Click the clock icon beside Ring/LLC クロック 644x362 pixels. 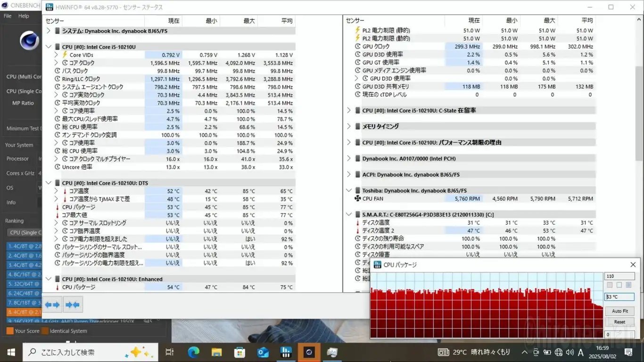point(58,79)
